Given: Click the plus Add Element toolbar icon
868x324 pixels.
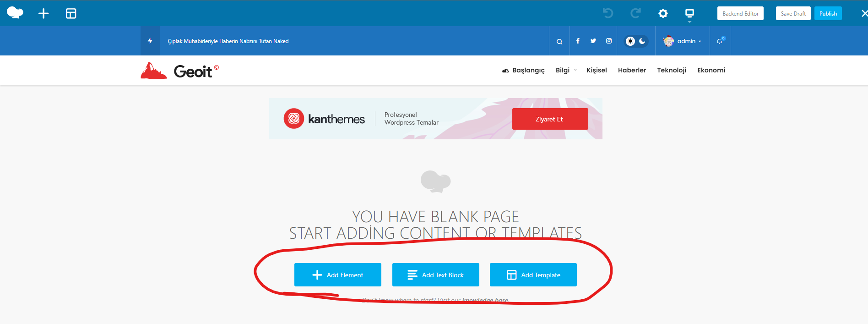Looking at the screenshot, I should click(43, 14).
